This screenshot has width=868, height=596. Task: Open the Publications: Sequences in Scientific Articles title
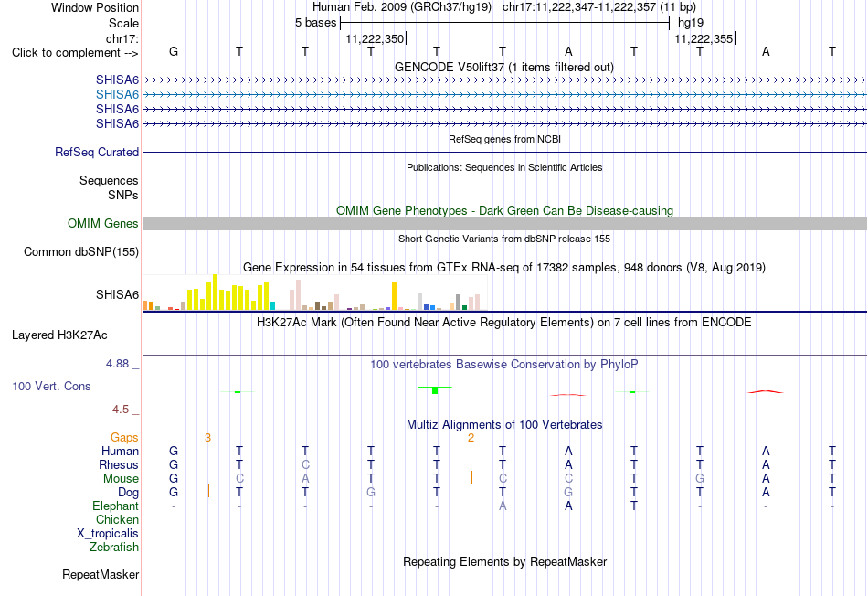(x=504, y=167)
